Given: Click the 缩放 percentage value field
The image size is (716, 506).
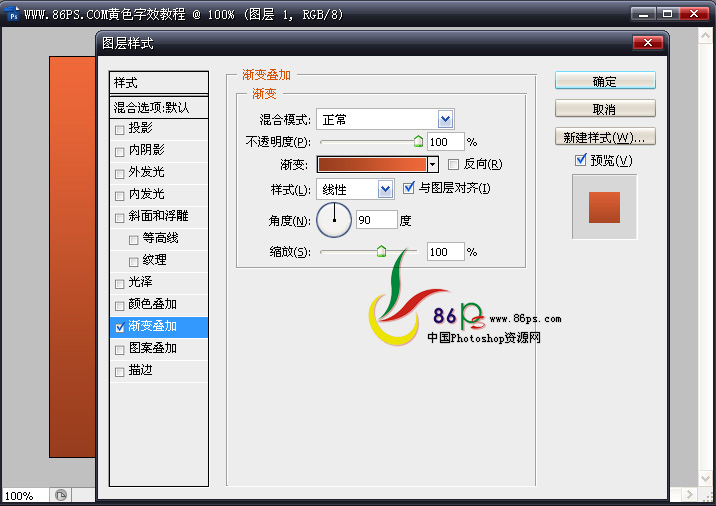Looking at the screenshot, I should coord(445,252).
